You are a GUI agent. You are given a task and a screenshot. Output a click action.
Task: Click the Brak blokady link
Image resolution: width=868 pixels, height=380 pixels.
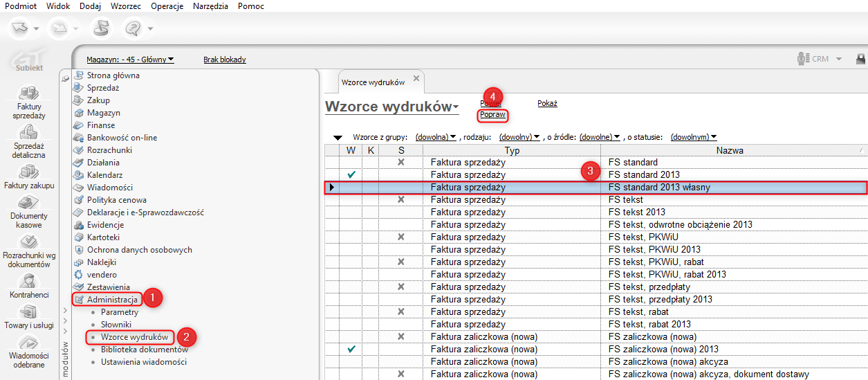[225, 60]
